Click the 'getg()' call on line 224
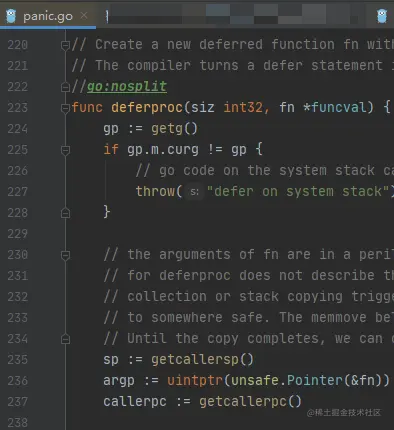Screen dimensions: 394x430 174,129
